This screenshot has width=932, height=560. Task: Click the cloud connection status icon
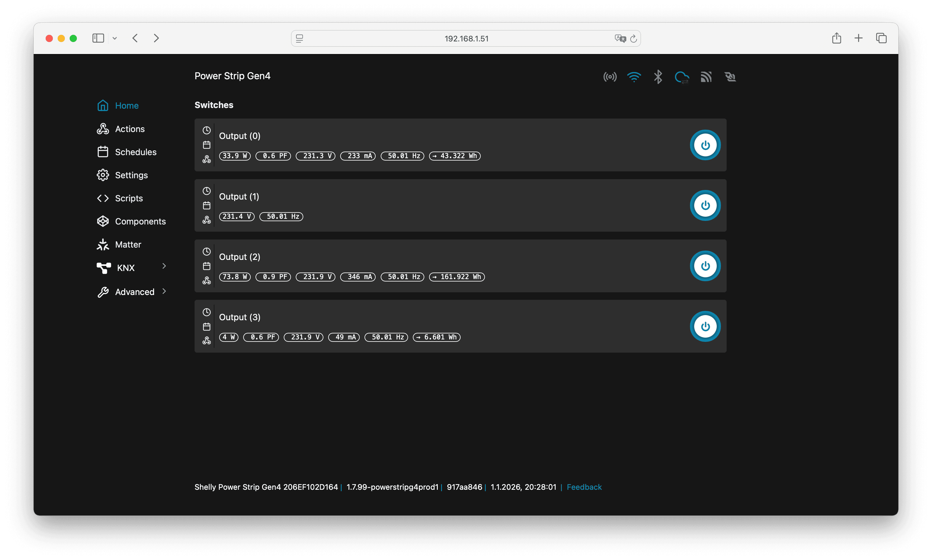682,77
